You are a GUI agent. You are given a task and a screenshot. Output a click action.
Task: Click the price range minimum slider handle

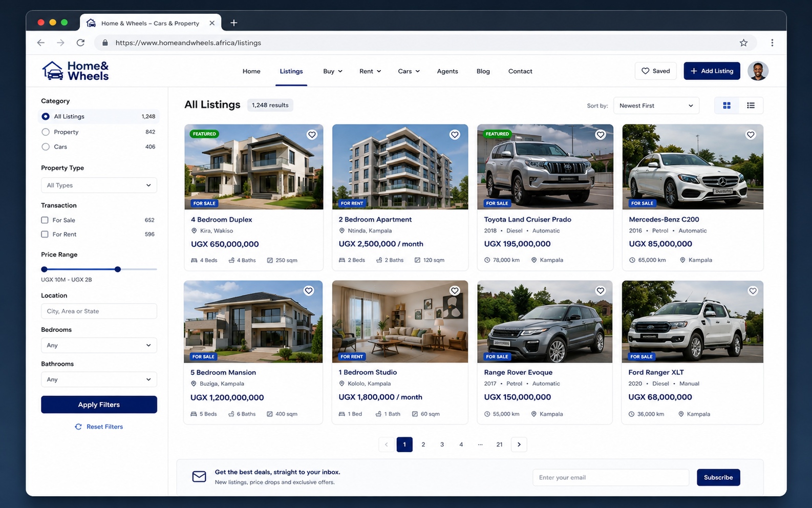45,269
